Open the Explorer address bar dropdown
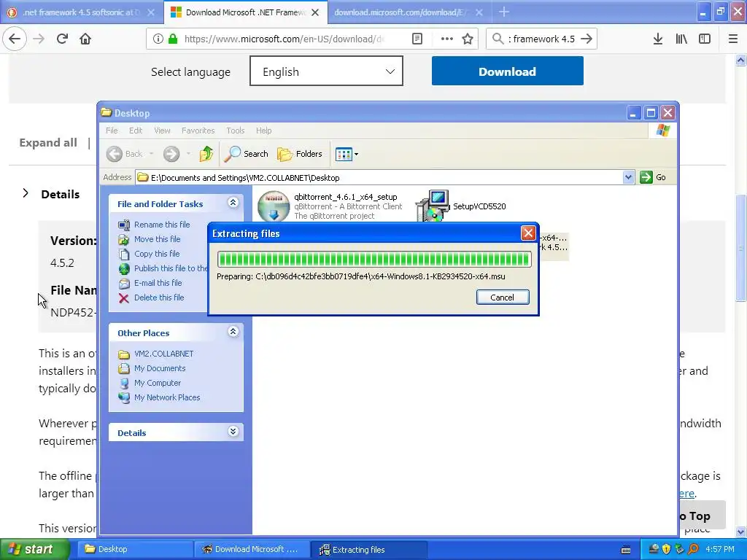 pyautogui.click(x=628, y=177)
